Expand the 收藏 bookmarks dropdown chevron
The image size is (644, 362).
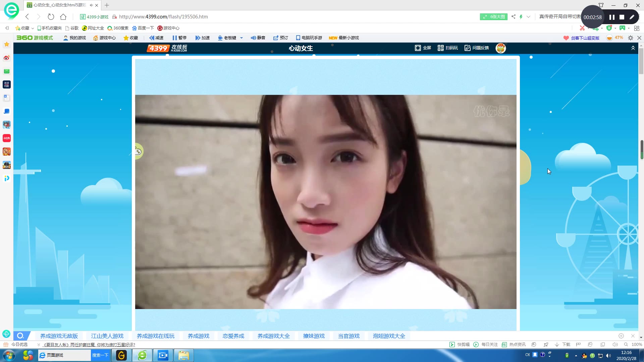[32, 28]
